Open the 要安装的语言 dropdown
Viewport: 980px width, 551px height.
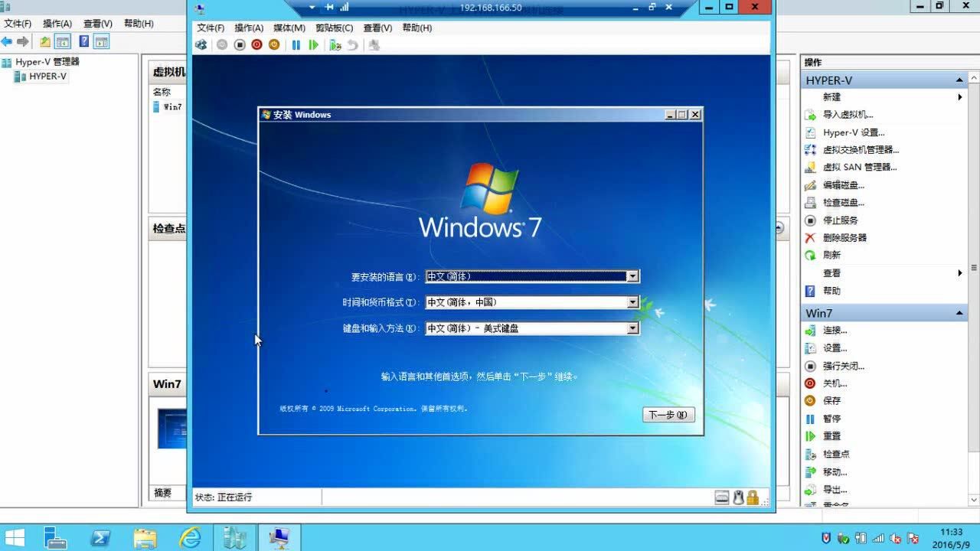(x=632, y=276)
